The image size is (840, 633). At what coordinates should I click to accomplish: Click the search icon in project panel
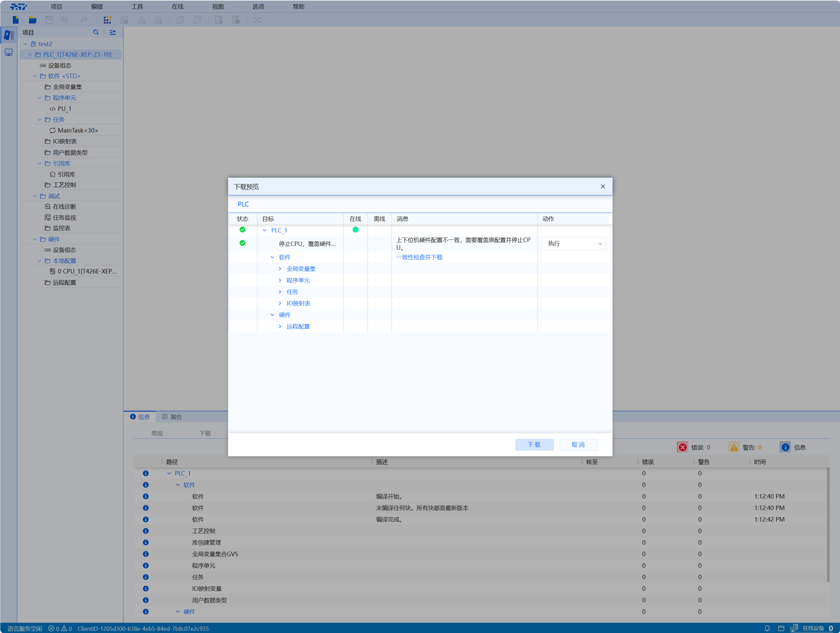click(96, 32)
